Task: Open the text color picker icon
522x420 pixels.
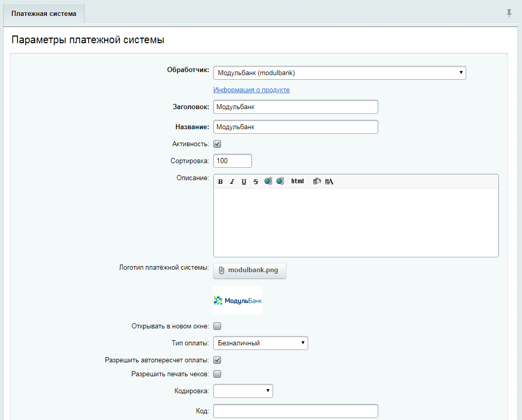Action: 329,181
